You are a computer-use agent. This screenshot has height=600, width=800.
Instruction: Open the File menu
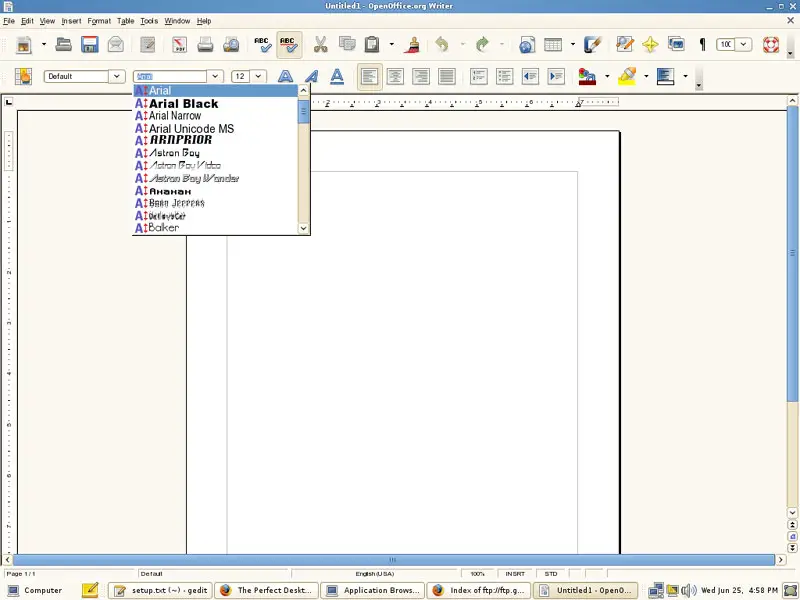click(x=9, y=21)
